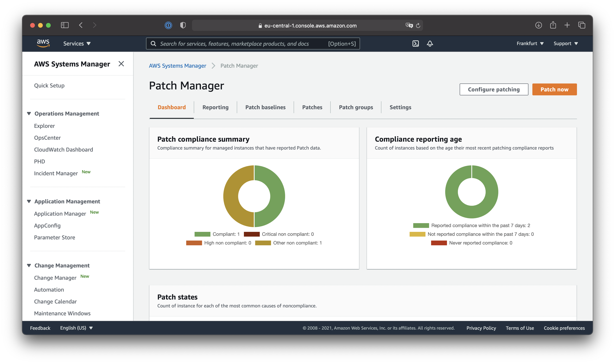The height and width of the screenshot is (364, 615).
Task: Click the Compliant green legend swatch
Action: click(x=202, y=234)
